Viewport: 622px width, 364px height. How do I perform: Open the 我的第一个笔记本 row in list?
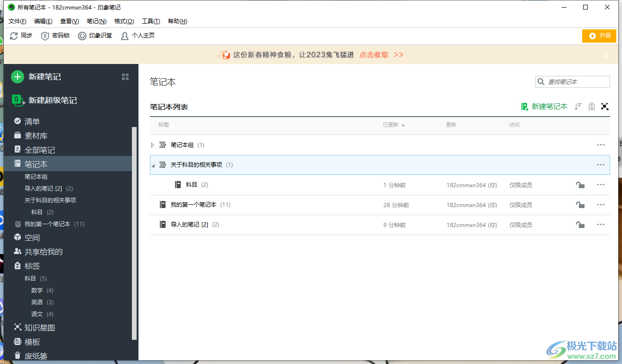pyautogui.click(x=380, y=205)
